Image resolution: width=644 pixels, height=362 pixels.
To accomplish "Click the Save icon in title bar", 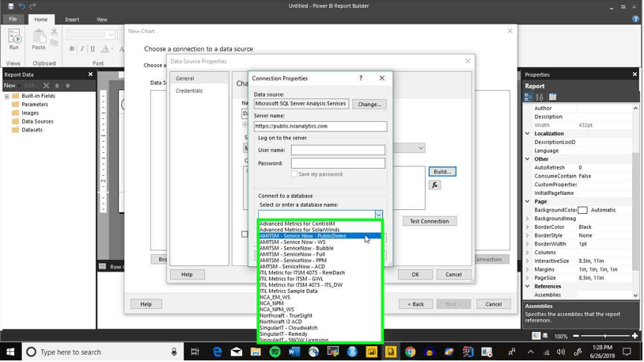I will [10, 6].
